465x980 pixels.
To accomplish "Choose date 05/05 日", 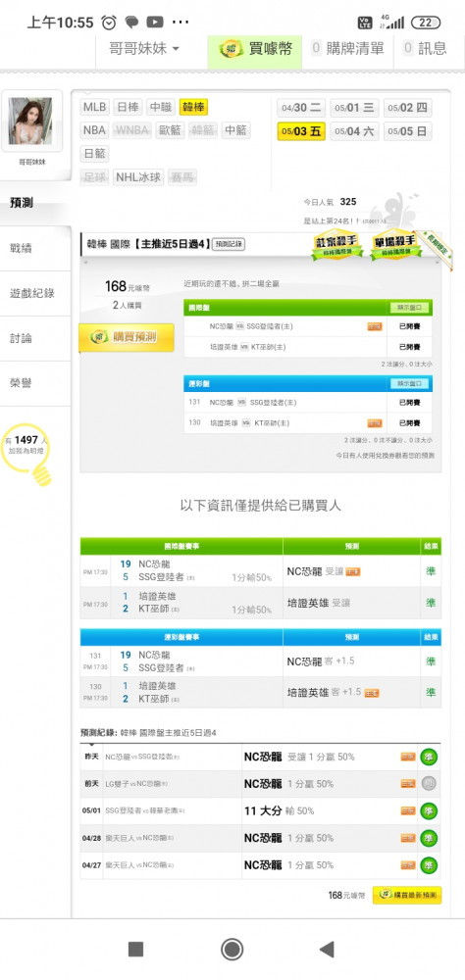I will coord(407,131).
